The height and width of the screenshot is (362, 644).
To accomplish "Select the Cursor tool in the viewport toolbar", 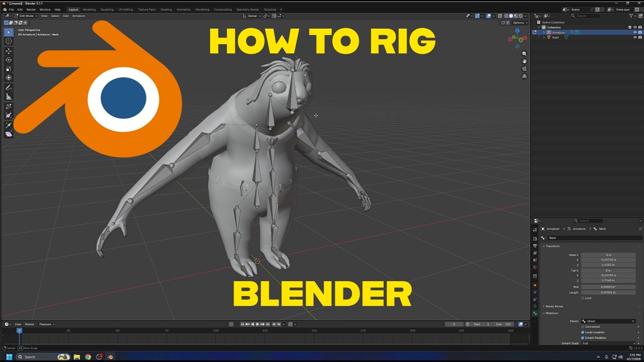I will [x=9, y=41].
